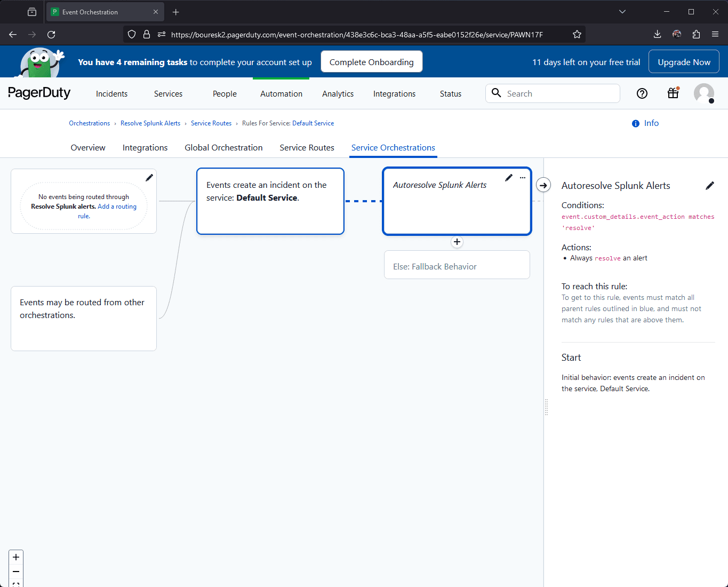Viewport: 728px width, 587px height.
Task: Open the Firefox account avatar icon
Action: tap(677, 34)
